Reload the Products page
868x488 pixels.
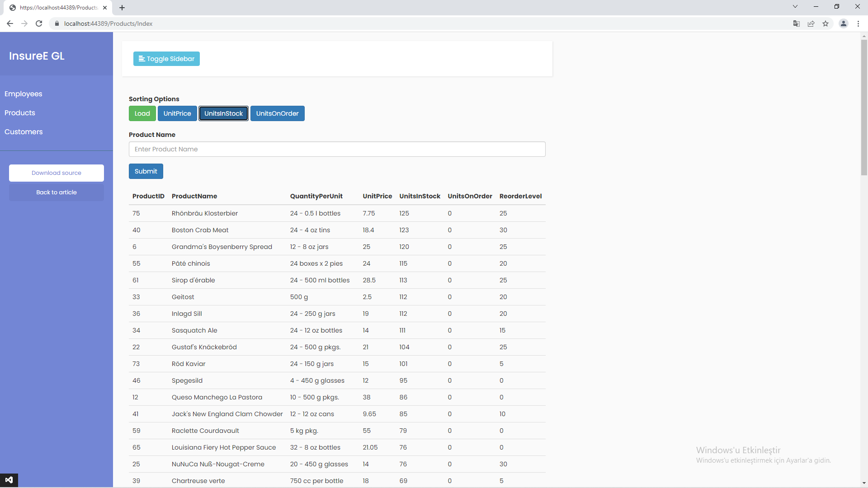tap(39, 23)
